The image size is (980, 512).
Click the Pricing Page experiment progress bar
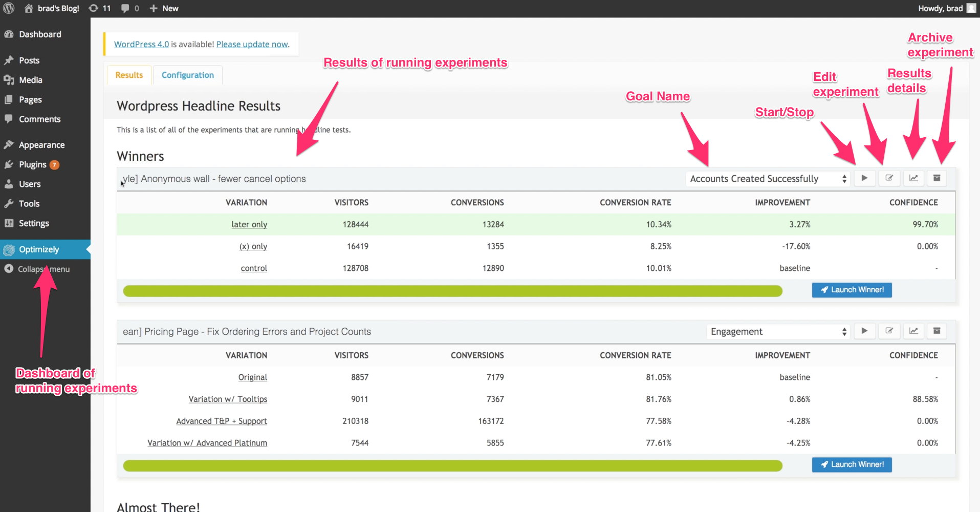click(x=452, y=465)
